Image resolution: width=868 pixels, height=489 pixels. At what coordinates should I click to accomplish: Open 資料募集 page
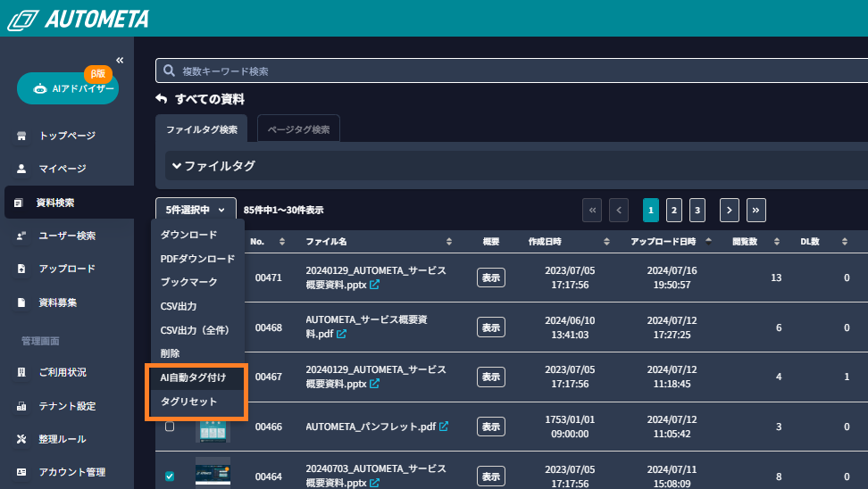pos(57,303)
